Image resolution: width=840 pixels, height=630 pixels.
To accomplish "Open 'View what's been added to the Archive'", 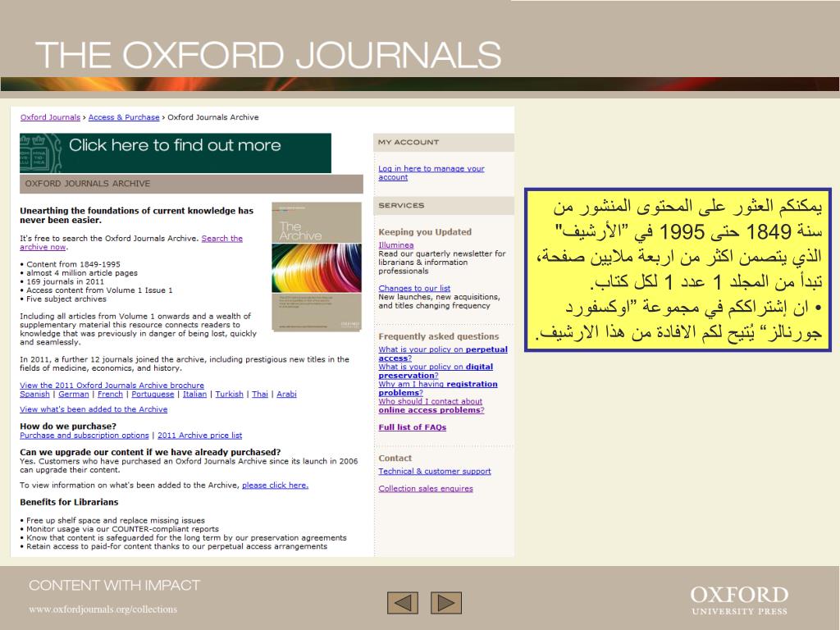I will (x=94, y=409).
